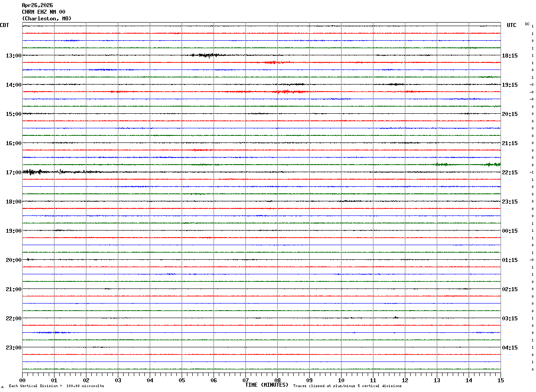
Task: Click the green burst at end of 16:45 trace
Action: pos(492,165)
